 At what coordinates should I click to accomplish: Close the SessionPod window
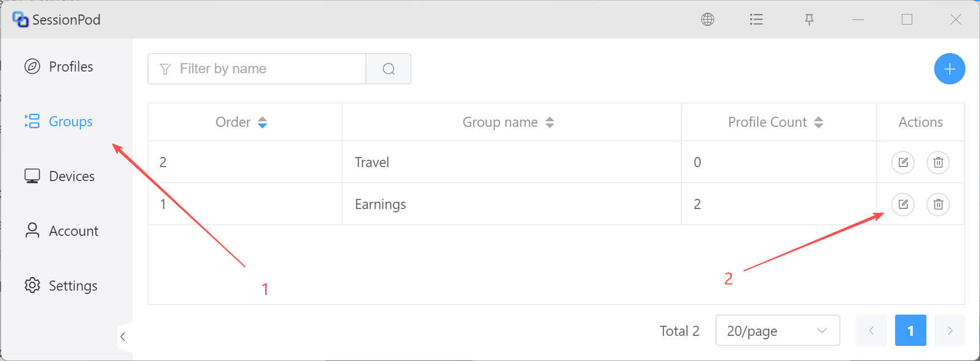coord(955,20)
